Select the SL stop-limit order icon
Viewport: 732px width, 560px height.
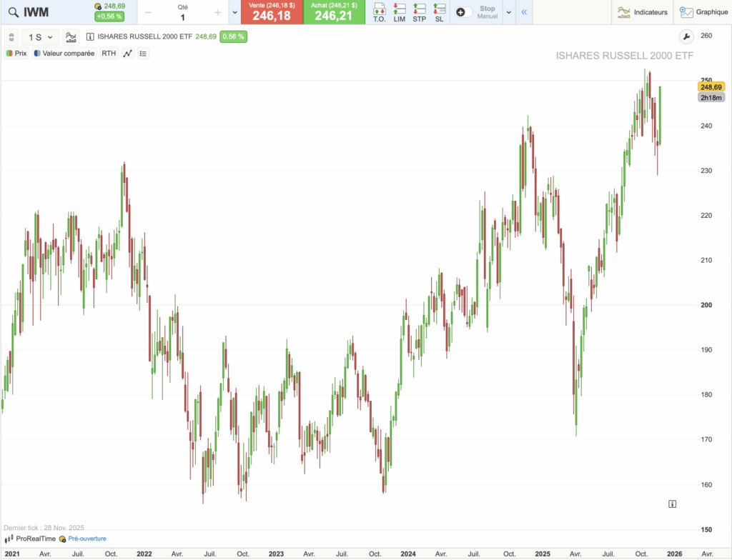[x=439, y=9]
